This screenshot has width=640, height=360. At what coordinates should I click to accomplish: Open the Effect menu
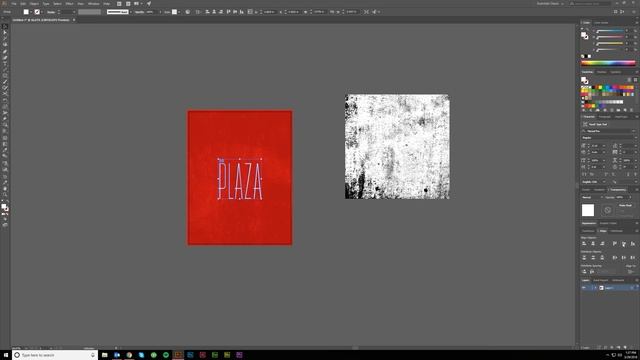(69, 4)
